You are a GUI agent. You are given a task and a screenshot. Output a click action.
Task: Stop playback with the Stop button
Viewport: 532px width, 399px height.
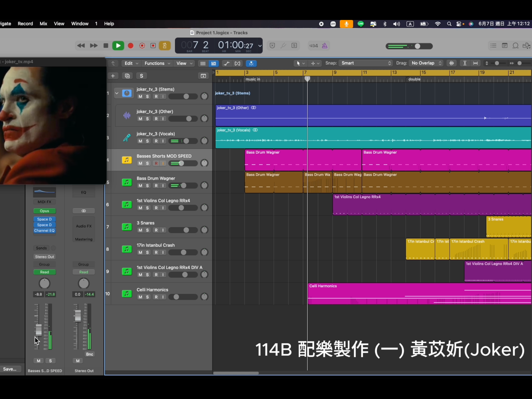click(106, 46)
